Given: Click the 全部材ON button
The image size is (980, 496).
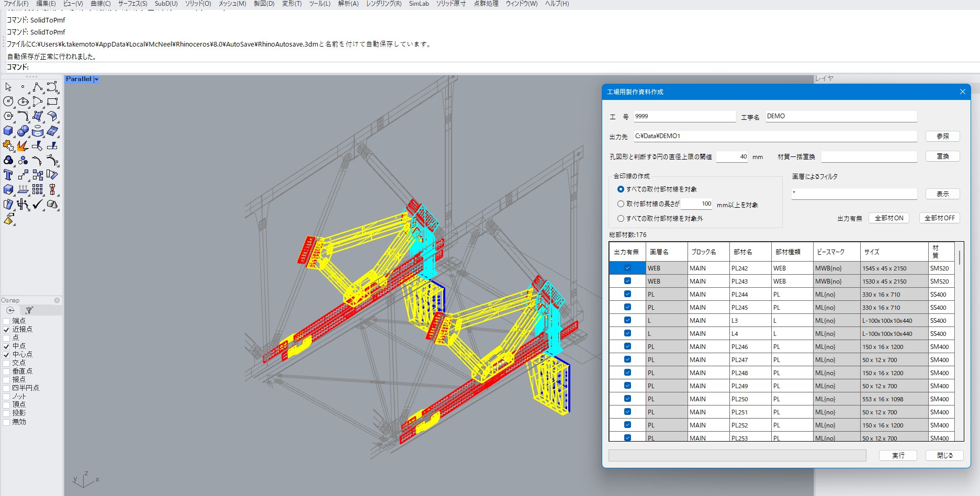Looking at the screenshot, I should pos(889,218).
